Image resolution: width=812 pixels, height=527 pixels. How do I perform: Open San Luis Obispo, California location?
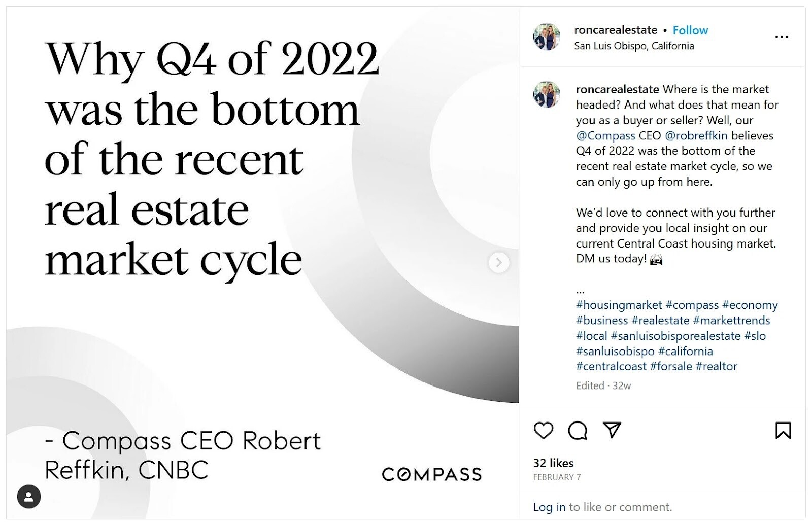pyautogui.click(x=634, y=46)
